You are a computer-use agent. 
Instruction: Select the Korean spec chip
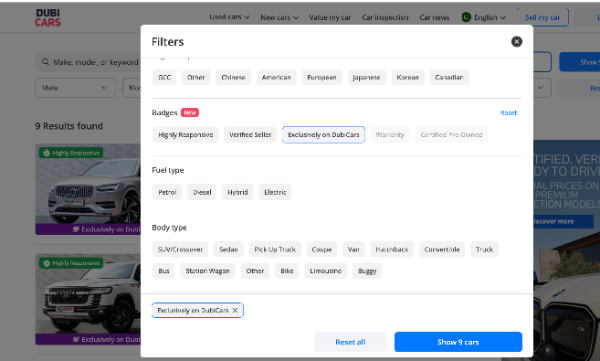(x=408, y=77)
